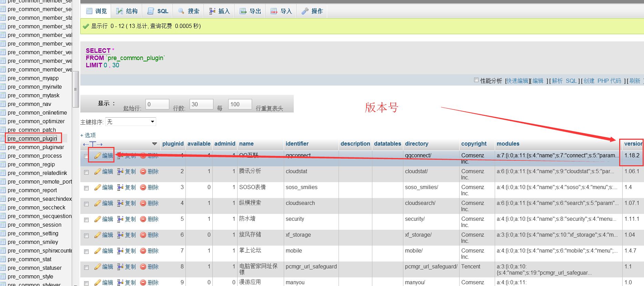
Task: Check the mobile row checkbox
Action: (x=86, y=252)
